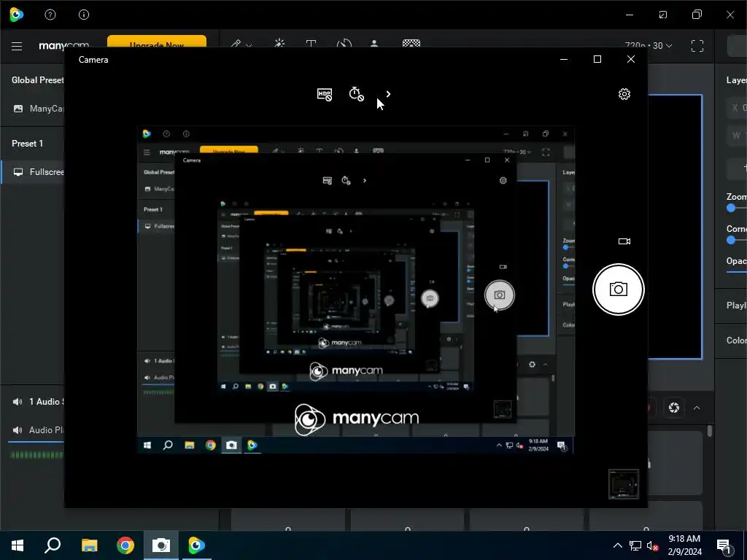This screenshot has width=747, height=560.
Task: Open the draw tool dropdown arrow
Action: point(249,44)
